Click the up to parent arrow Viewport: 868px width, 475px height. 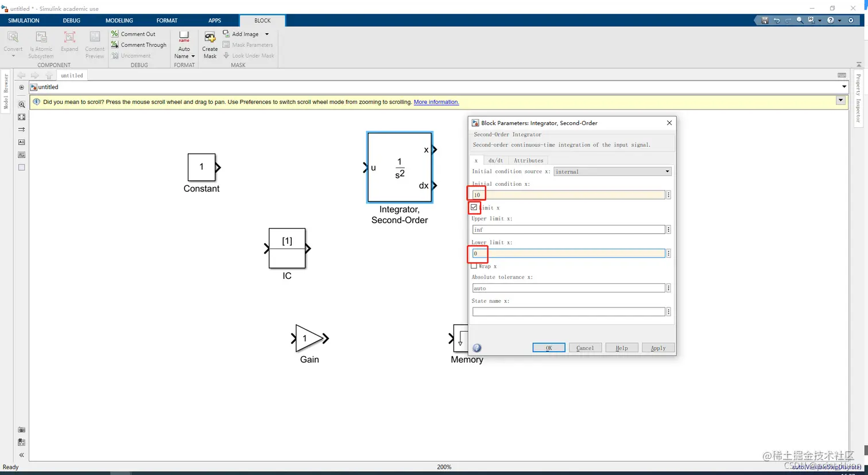tap(49, 75)
